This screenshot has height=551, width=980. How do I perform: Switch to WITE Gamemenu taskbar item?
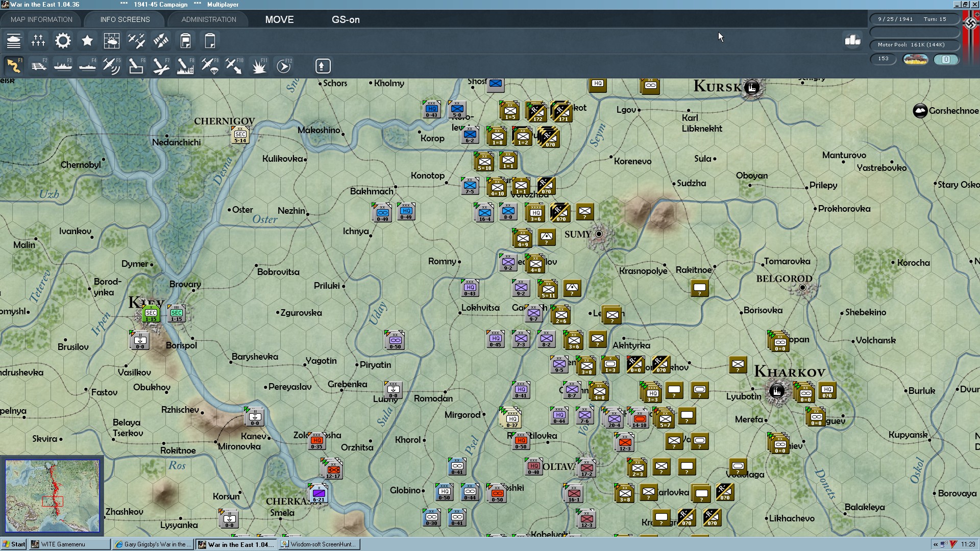pos(69,544)
